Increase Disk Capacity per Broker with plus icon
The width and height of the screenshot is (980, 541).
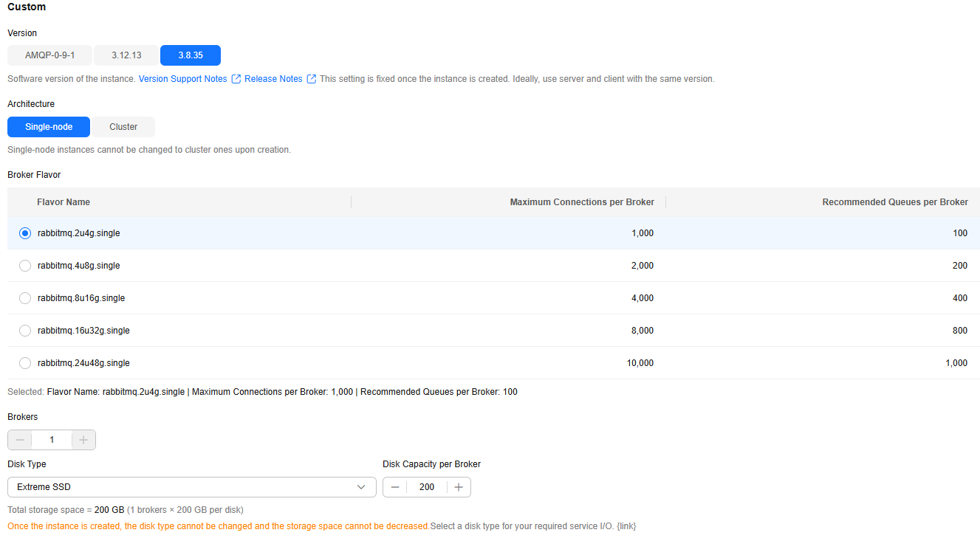(459, 487)
